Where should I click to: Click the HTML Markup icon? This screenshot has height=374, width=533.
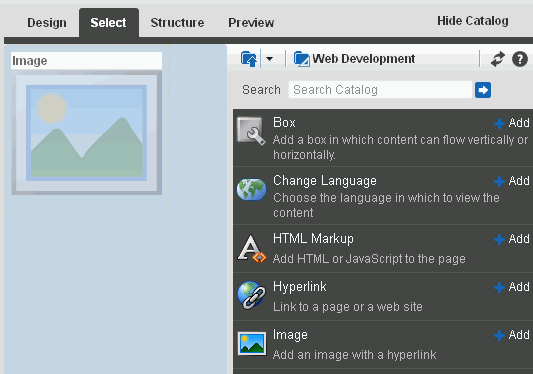click(252, 249)
